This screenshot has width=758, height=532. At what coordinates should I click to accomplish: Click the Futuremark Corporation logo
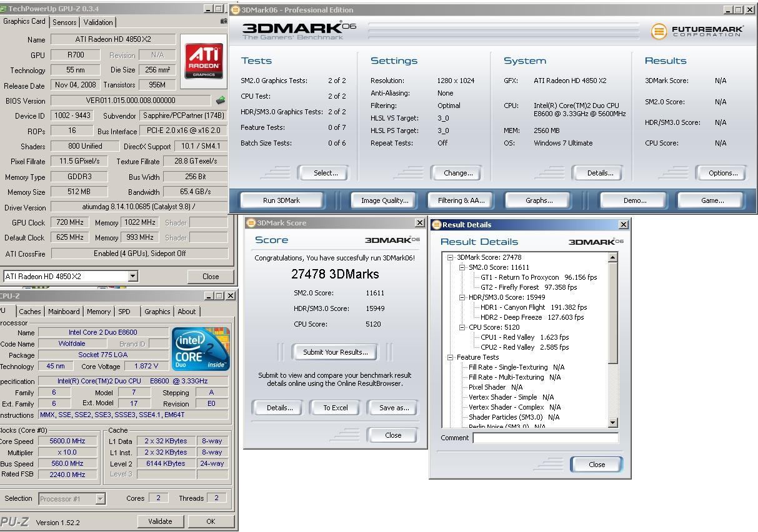click(x=697, y=31)
